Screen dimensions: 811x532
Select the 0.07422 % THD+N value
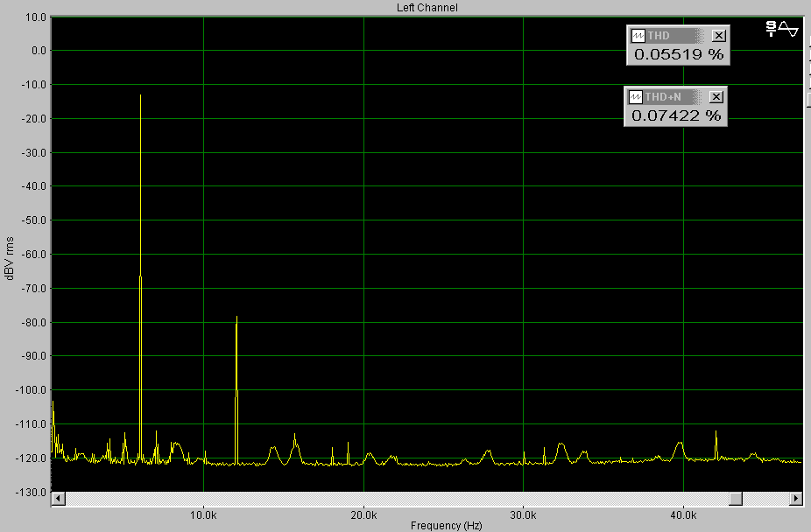click(x=676, y=115)
